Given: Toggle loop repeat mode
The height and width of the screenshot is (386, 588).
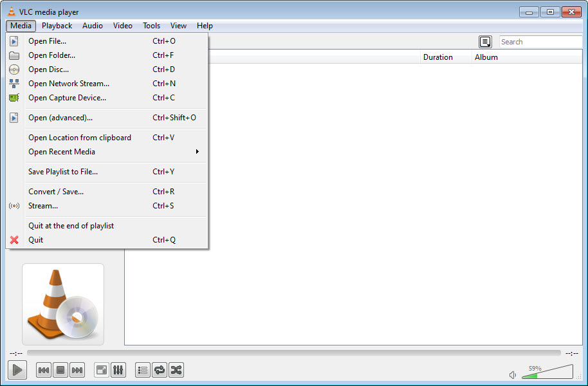Looking at the screenshot, I should point(160,371).
